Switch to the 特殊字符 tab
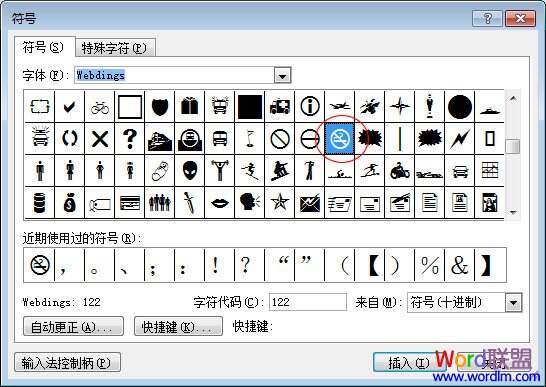 tap(115, 48)
